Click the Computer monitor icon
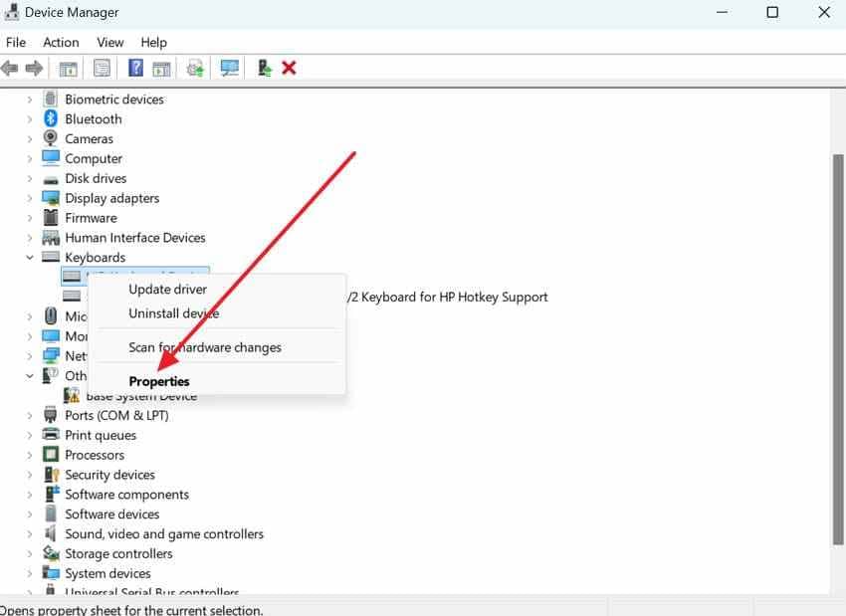846x616 pixels. point(51,158)
